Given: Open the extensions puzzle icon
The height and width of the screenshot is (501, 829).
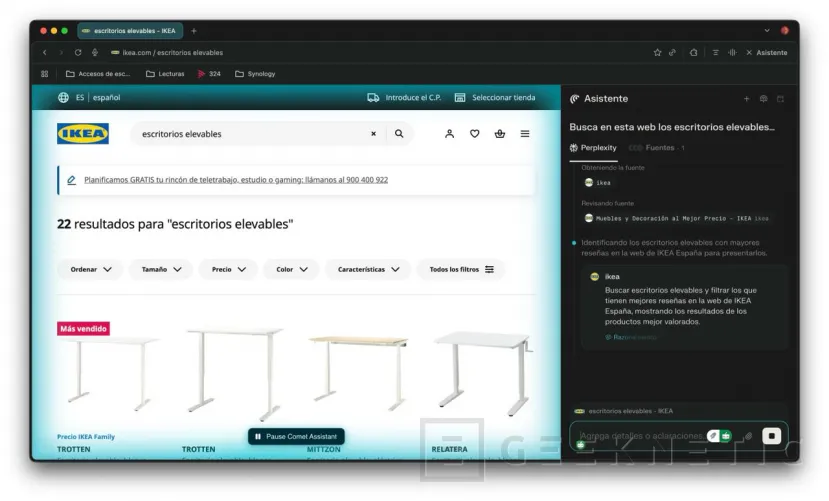Looking at the screenshot, I should (693, 52).
